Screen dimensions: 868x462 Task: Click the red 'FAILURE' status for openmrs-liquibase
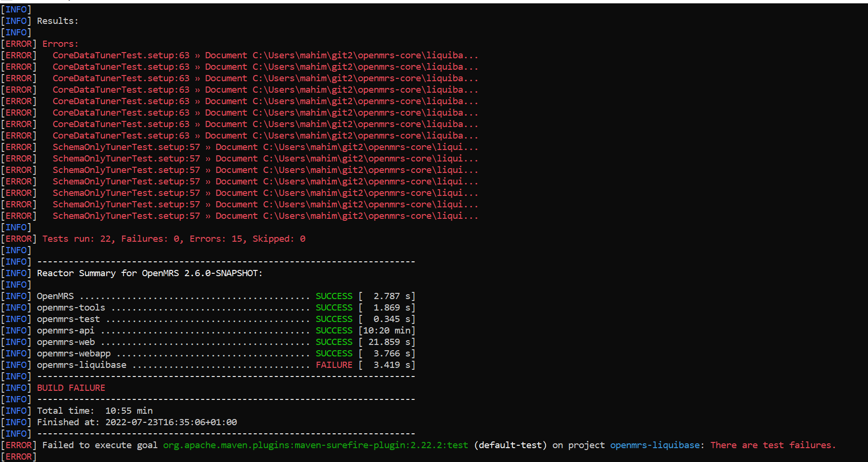(x=334, y=365)
